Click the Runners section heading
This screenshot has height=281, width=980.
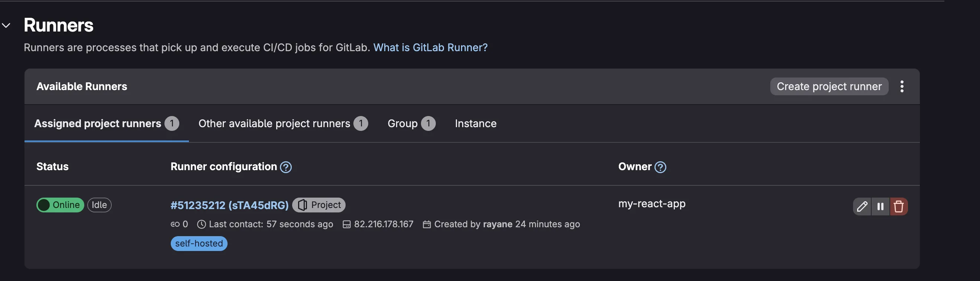59,26
